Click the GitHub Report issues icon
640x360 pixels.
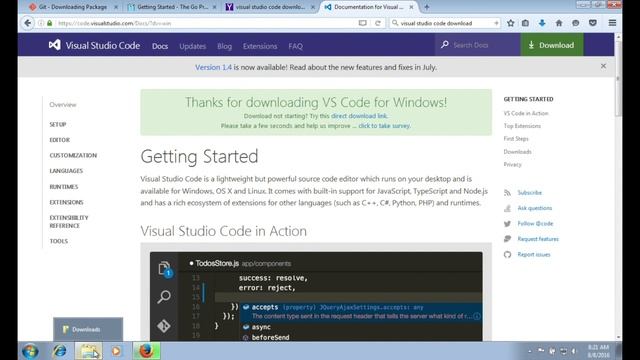point(507,255)
